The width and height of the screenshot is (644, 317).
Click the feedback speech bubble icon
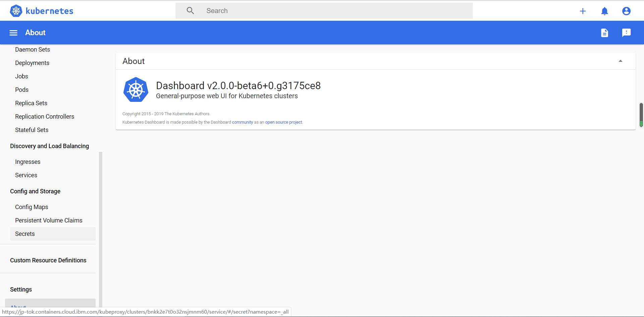click(x=626, y=33)
